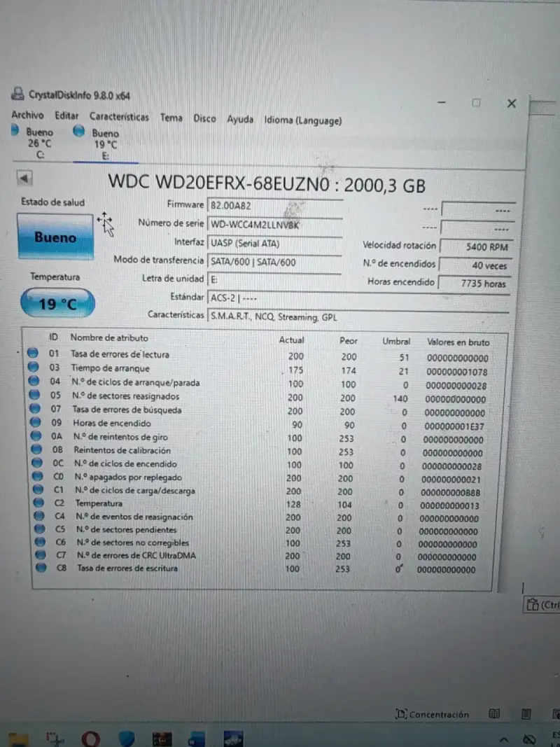Open the Ayuda menu
560x747 pixels.
click(x=240, y=120)
